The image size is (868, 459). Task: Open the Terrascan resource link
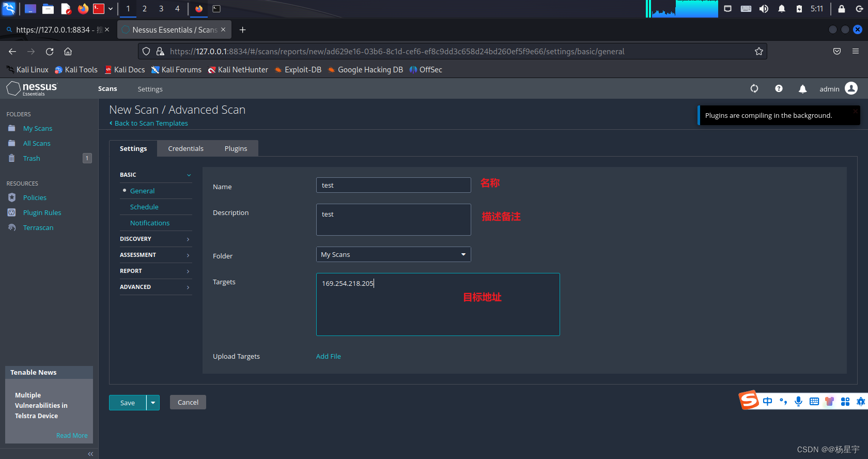point(38,227)
